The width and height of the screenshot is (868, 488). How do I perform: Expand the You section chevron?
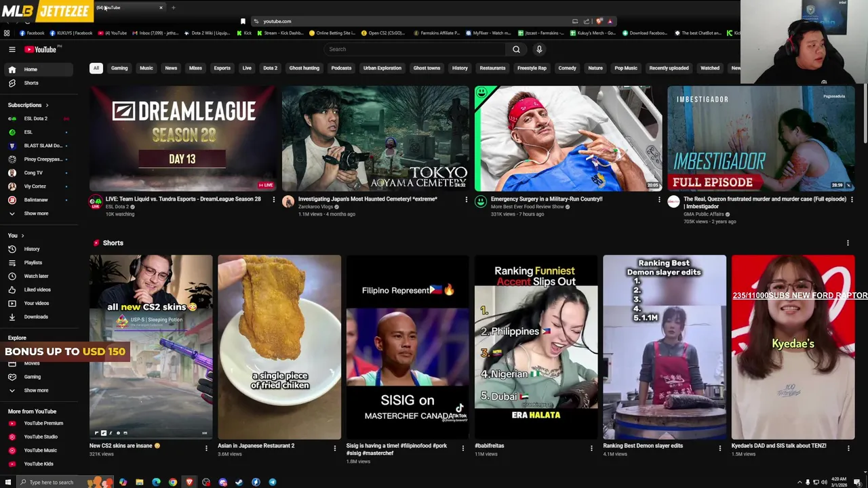coord(22,235)
